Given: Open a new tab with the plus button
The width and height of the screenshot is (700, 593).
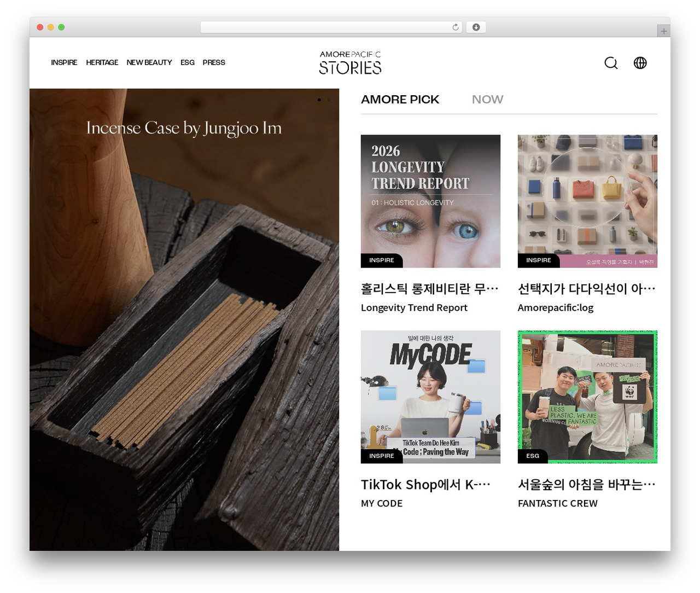Looking at the screenshot, I should pos(663,31).
